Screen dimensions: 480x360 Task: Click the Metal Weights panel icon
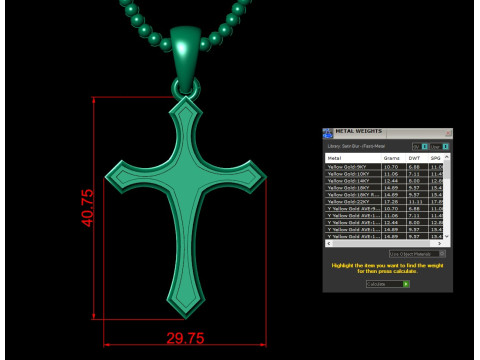click(328, 133)
